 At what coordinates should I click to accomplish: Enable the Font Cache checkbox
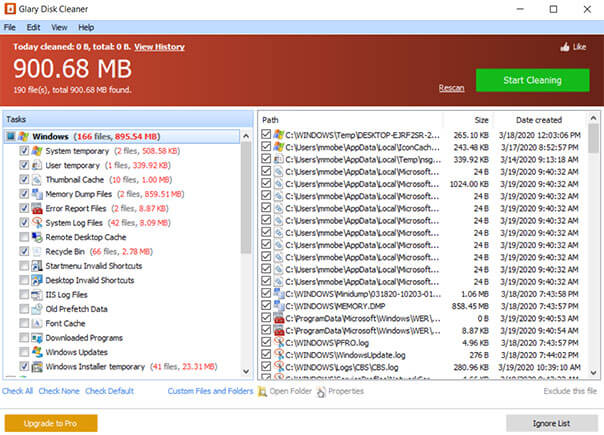[x=24, y=323]
